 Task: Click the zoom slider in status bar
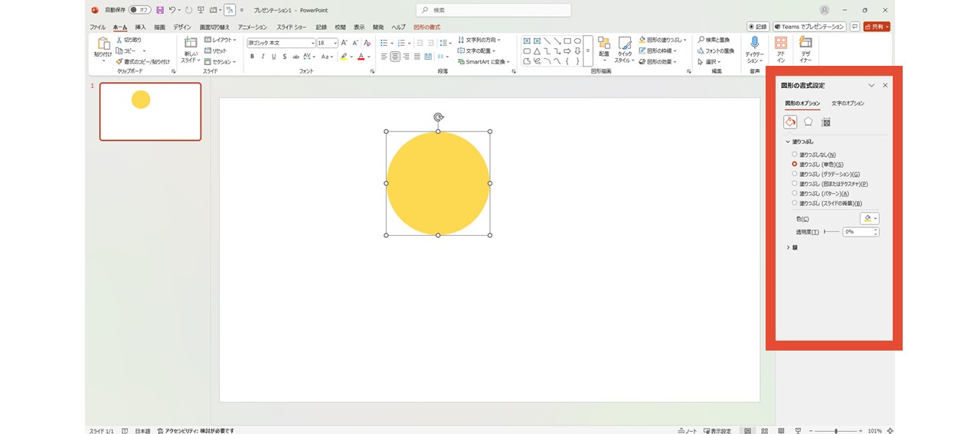(836, 430)
